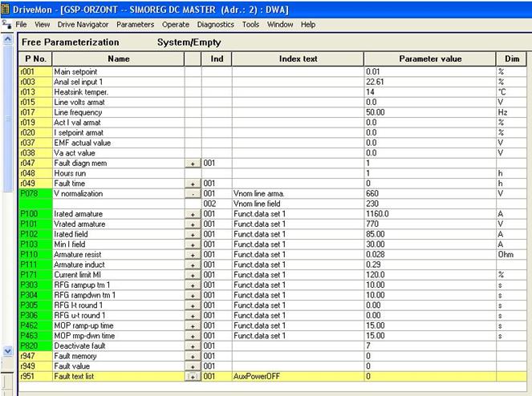The image size is (532, 396).
Task: Collapse indices of P078 V normalization
Action: click(193, 194)
